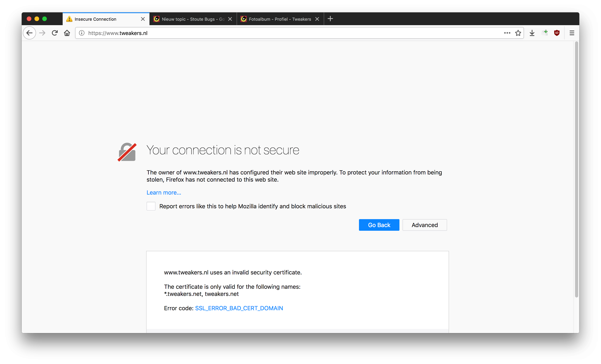Viewport: 601px width, 364px height.
Task: Click the green plus extension icon
Action: click(x=545, y=32)
